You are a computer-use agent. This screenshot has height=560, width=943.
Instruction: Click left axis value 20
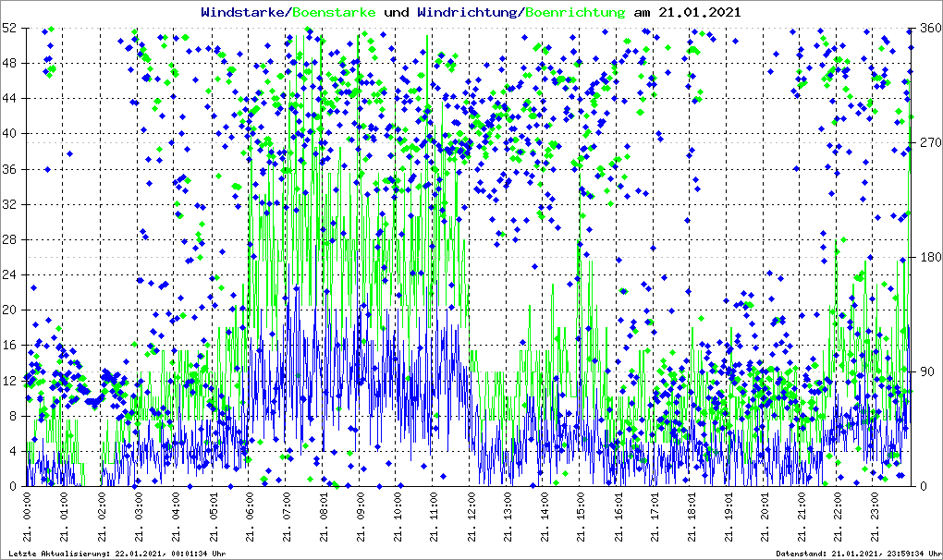8,310
